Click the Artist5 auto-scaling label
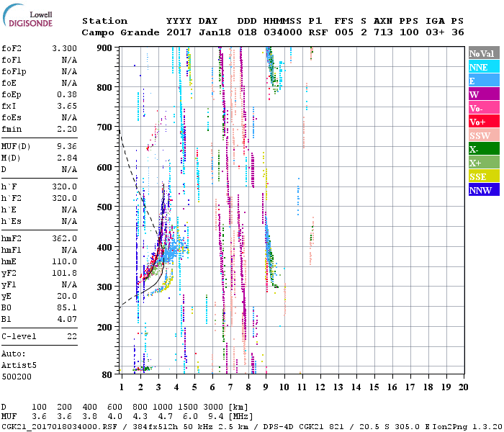Screen dimensions: 504x432 (x=19, y=366)
